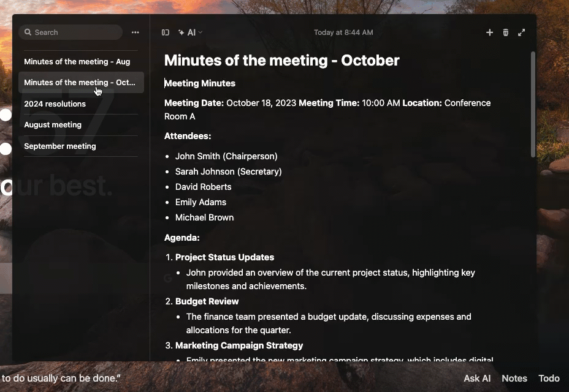This screenshot has height=392, width=569.
Task: Click 'Emily Adams' in attendees list
Action: click(200, 202)
